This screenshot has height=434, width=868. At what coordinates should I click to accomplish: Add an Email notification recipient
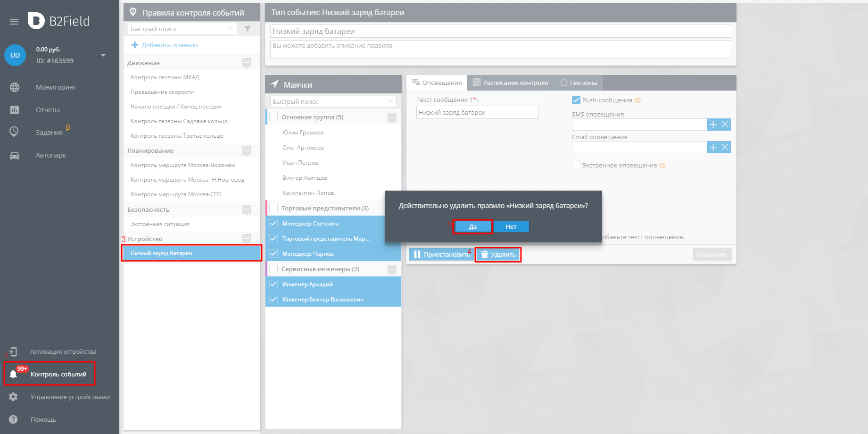point(713,147)
